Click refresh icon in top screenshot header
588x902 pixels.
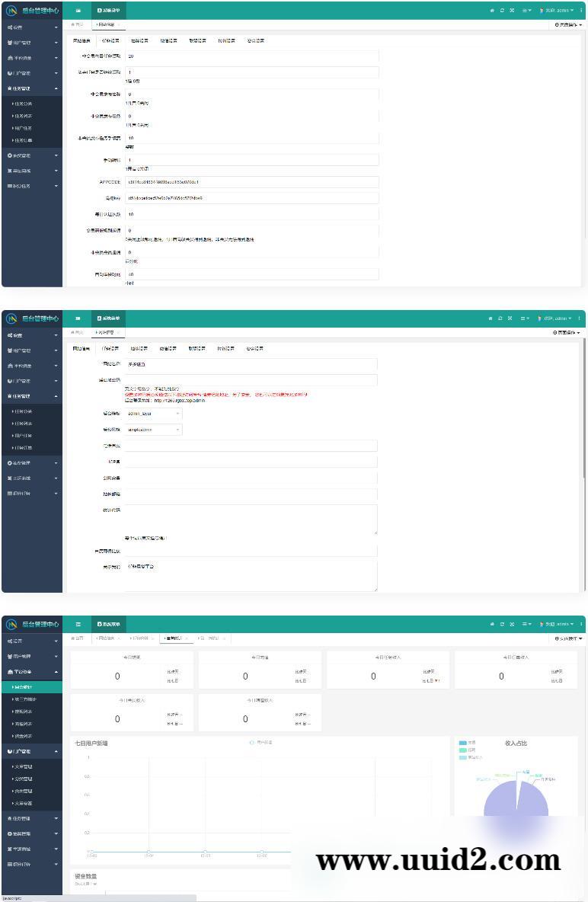tap(502, 11)
